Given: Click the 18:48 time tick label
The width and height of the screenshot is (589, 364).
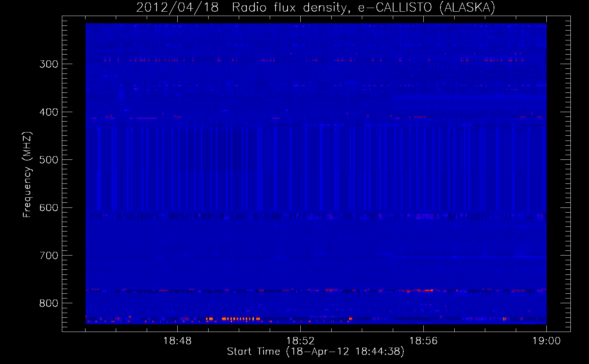Looking at the screenshot, I should click(x=177, y=341).
